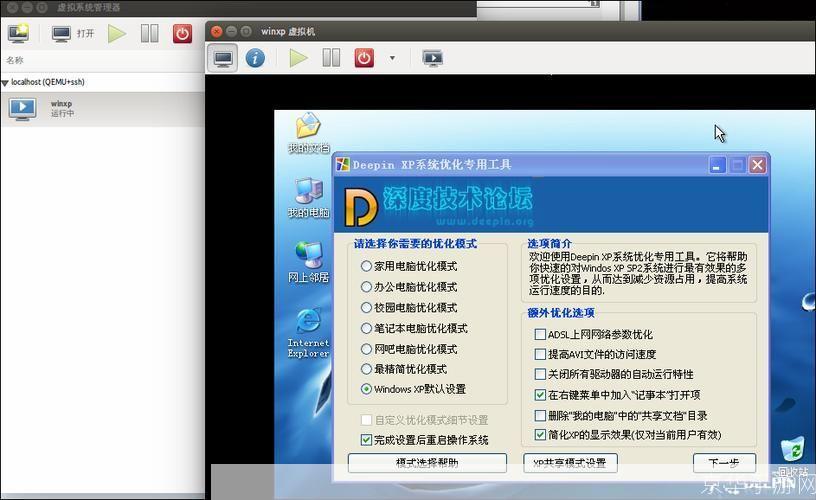Enable 提高AVI文件的访问速度 checkbox
816x500 pixels.
[540, 354]
